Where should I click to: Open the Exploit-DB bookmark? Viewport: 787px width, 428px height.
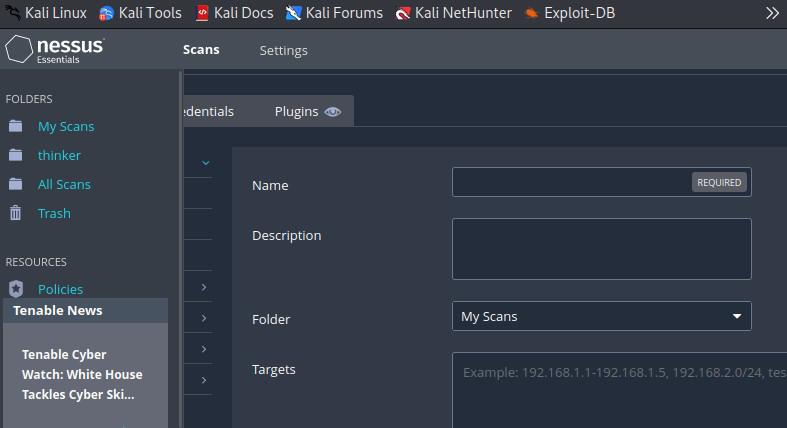570,13
